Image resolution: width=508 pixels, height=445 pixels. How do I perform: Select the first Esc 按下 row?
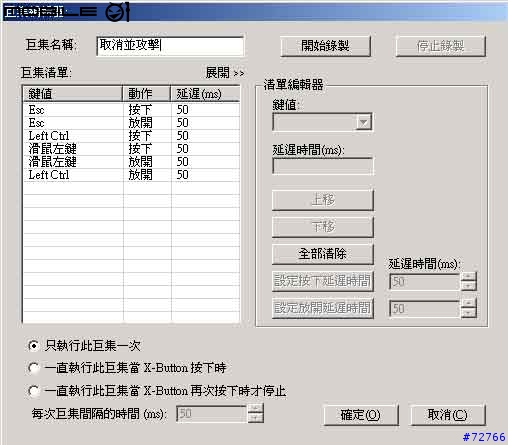[132, 110]
